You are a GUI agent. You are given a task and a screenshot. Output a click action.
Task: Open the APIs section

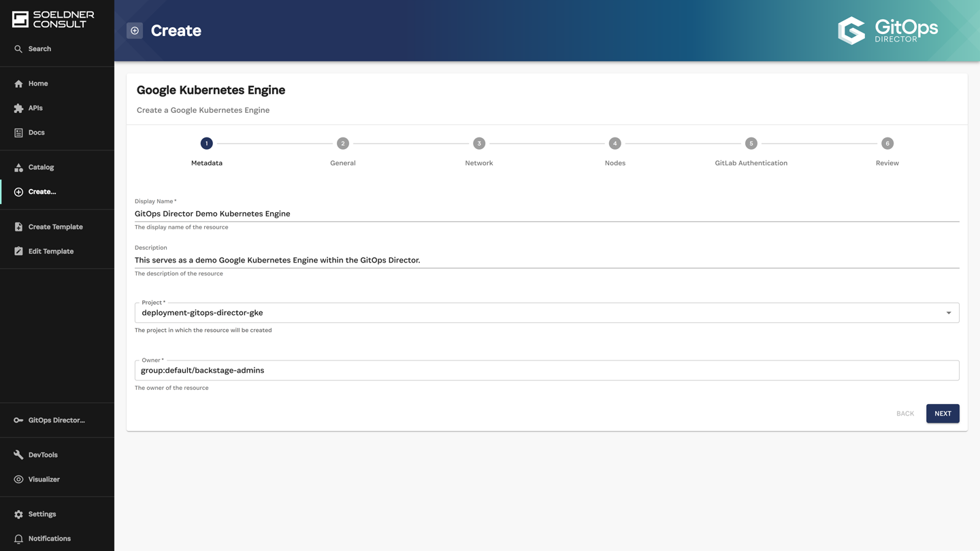[57, 108]
